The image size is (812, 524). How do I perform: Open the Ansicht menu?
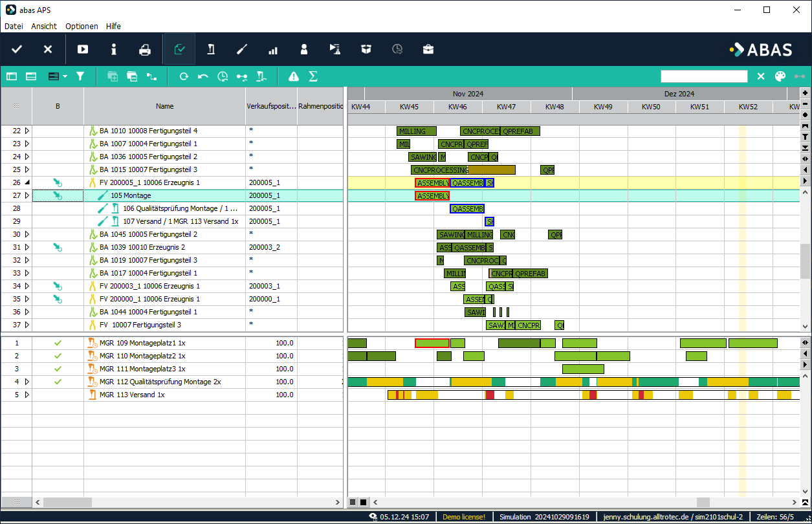pos(43,27)
